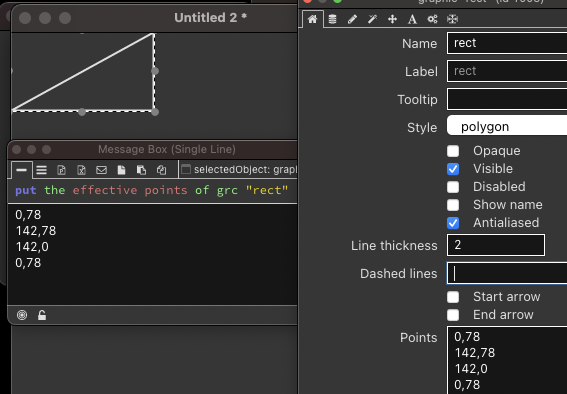Screen dimensions: 567x394
Task: Click into the empty Tooltip field
Action: 507,99
